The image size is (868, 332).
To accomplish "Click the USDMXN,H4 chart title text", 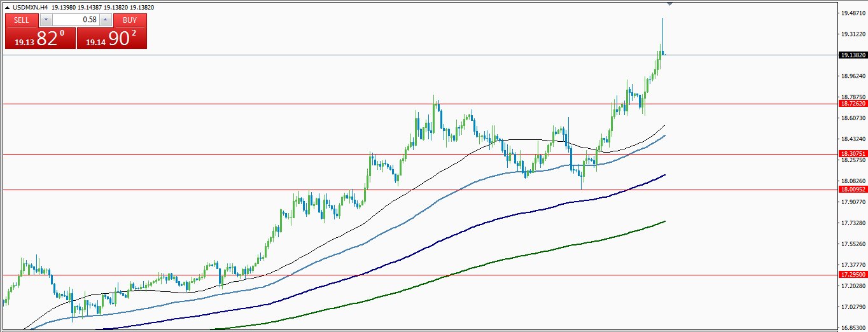I will click(x=30, y=7).
